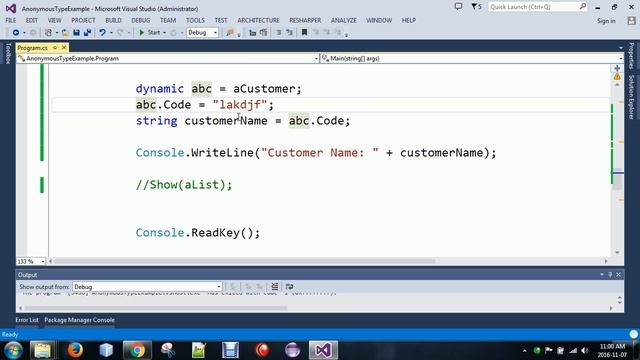This screenshot has width=640, height=360.
Task: Open the Solution Explorer side tab
Action: click(x=631, y=97)
